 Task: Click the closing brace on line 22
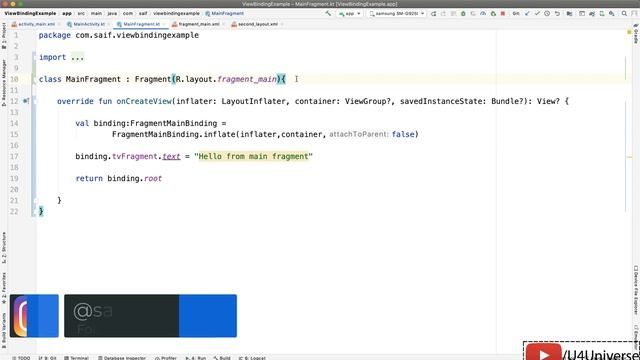click(x=41, y=211)
